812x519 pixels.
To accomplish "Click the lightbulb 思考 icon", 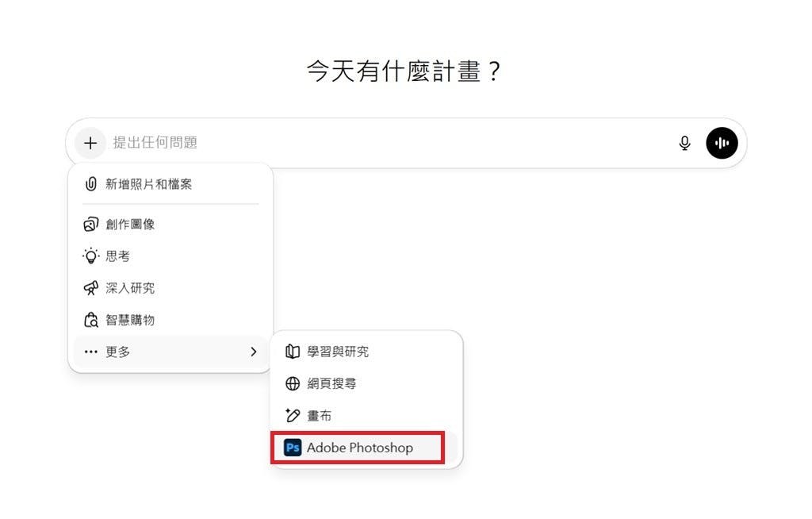I will coord(91,256).
